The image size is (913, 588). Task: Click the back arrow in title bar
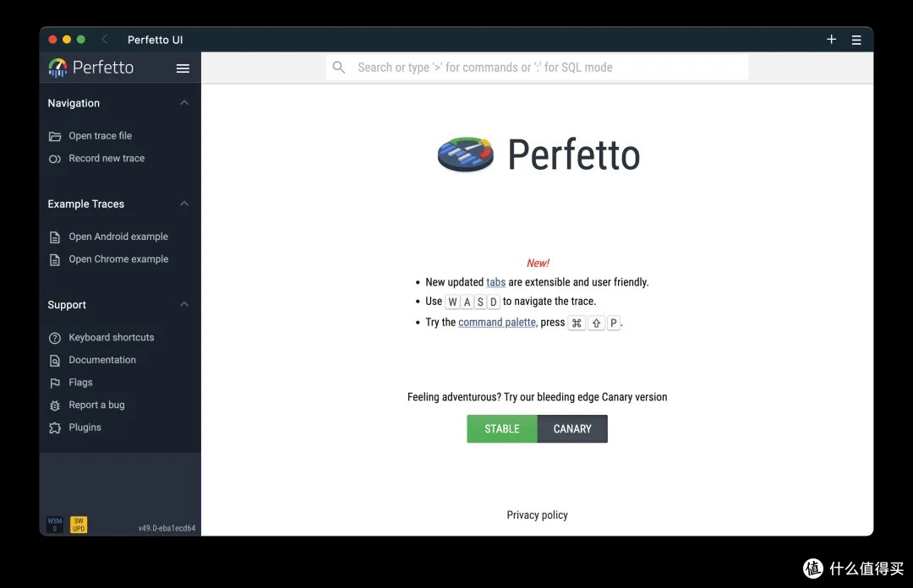pos(105,40)
